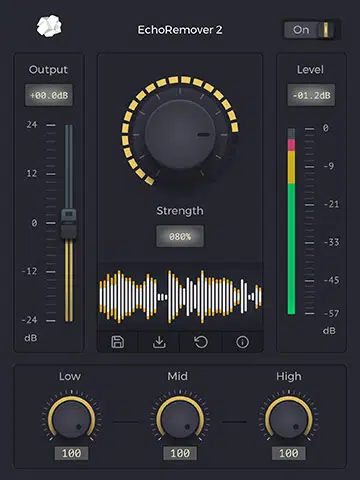Viewport: 360px width, 480px height.
Task: Toggle the On power switch
Action: [312, 30]
